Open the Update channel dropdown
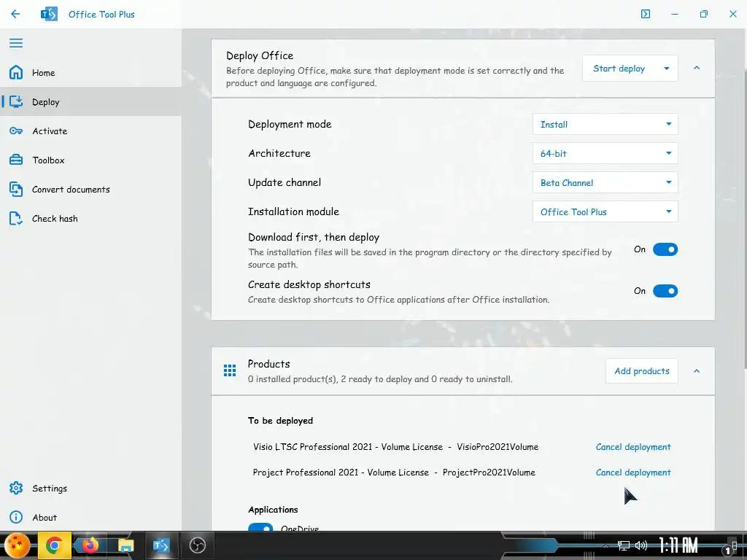 click(605, 183)
